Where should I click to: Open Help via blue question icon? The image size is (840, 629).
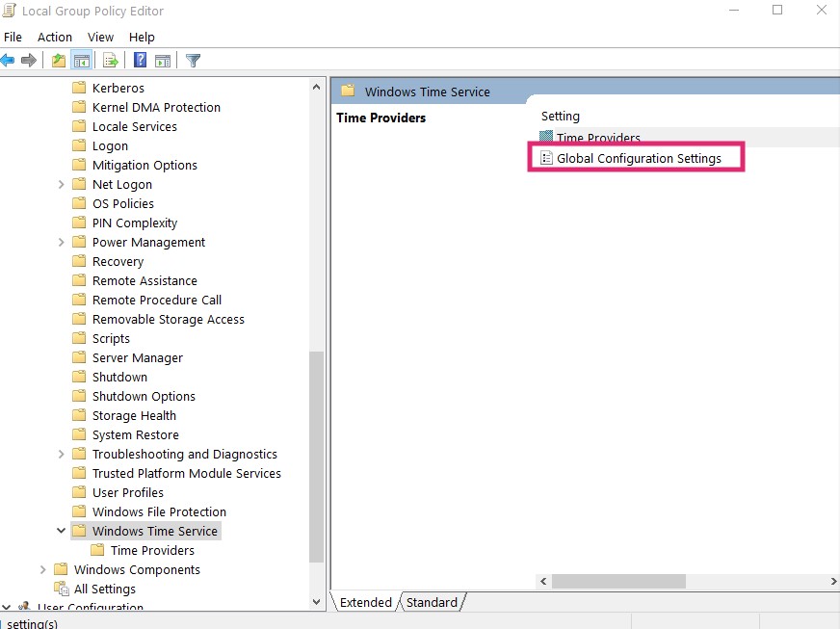click(x=140, y=60)
